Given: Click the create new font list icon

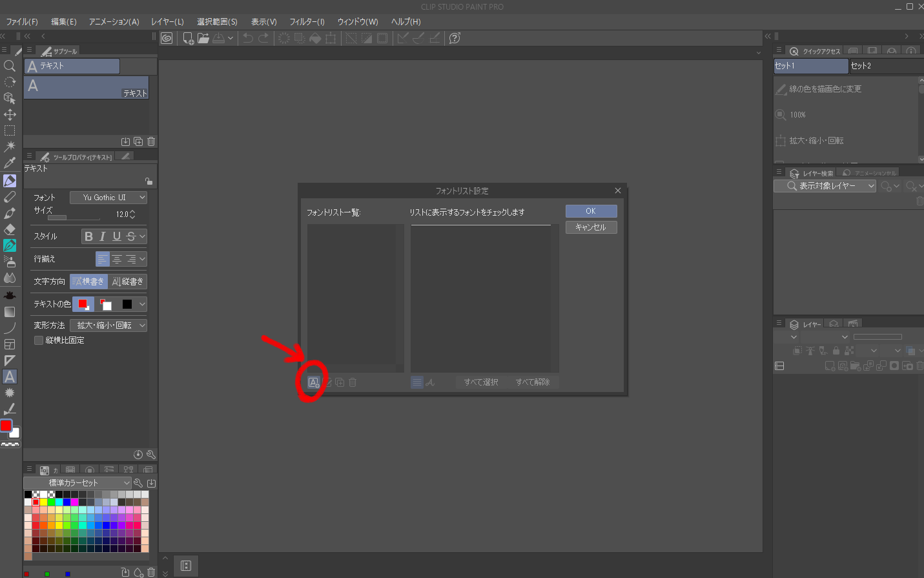Looking at the screenshot, I should coord(313,382).
